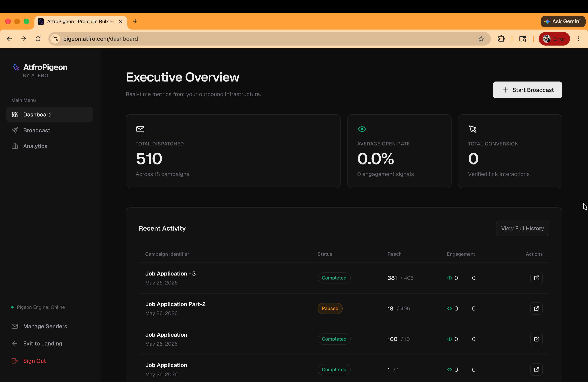Click the site settings icon in the address bar
Screen dimensions: 588x382
pyautogui.click(x=55, y=39)
